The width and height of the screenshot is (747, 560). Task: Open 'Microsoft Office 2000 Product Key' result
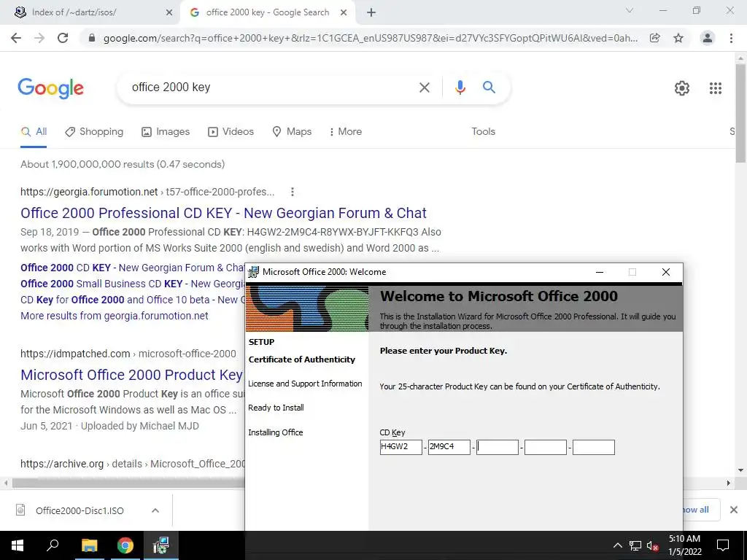tap(131, 376)
